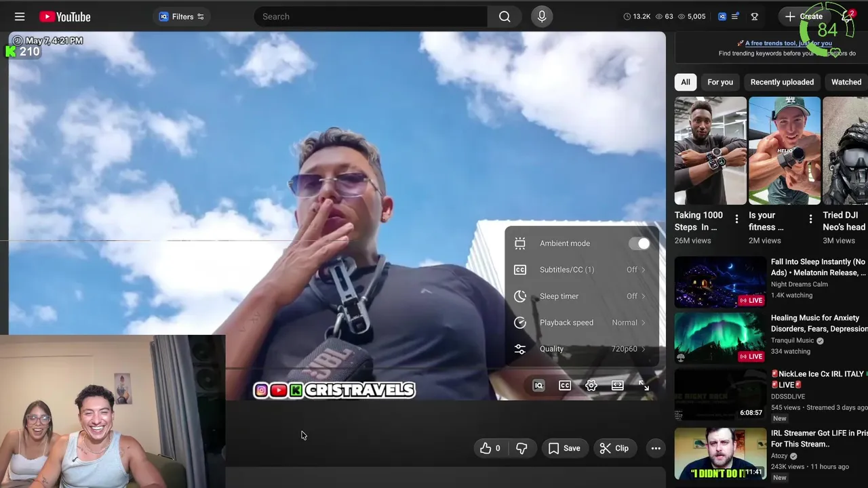
Task: Click the trophy icon in the header
Action: 754,16
